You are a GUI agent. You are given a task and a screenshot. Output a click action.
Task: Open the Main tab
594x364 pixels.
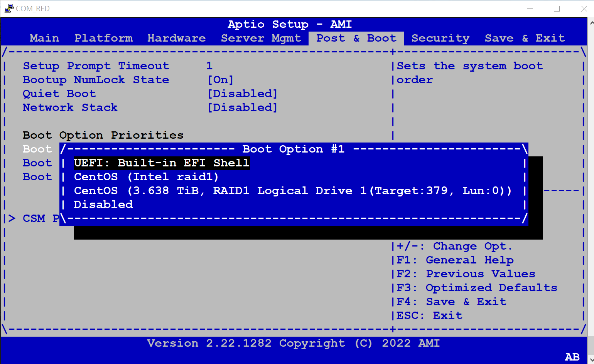tap(44, 38)
